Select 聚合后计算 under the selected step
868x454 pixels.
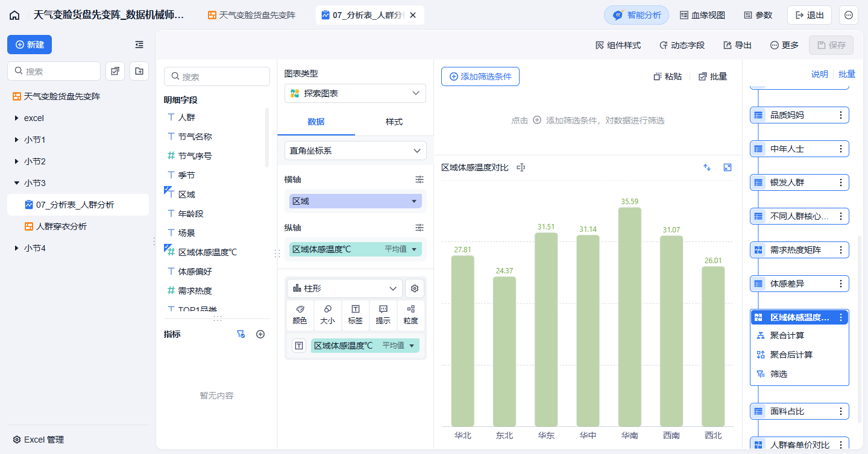click(x=791, y=355)
